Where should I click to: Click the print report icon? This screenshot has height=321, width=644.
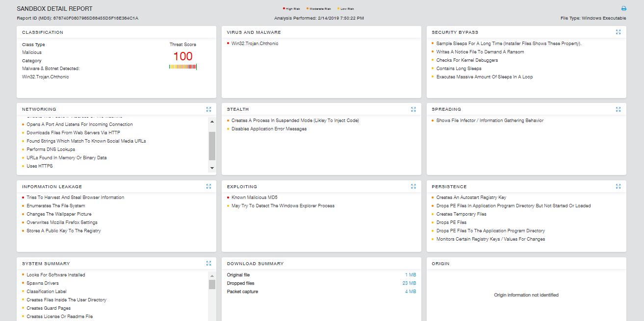624,9
